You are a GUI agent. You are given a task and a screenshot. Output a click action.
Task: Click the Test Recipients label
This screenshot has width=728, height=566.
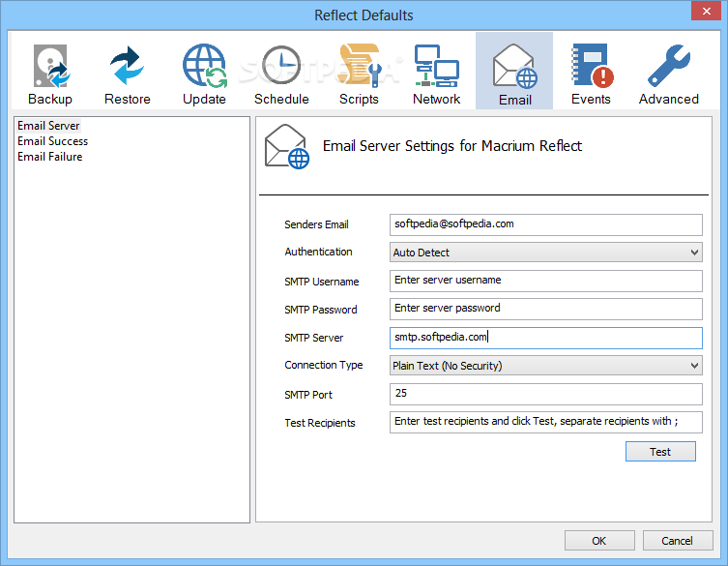pos(319,423)
